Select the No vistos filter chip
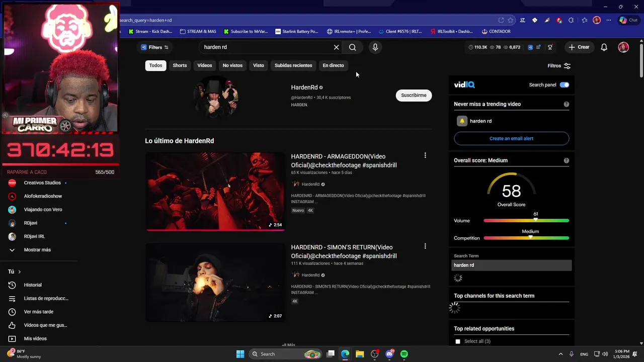 pyautogui.click(x=232, y=65)
